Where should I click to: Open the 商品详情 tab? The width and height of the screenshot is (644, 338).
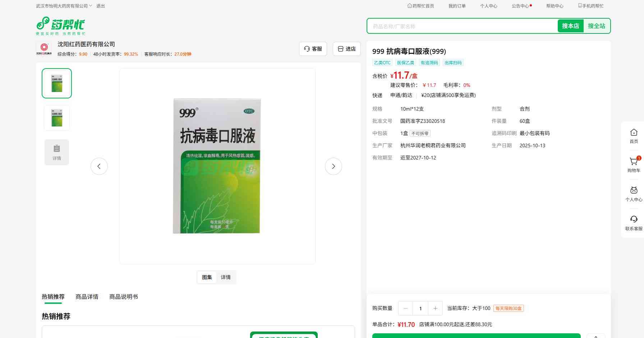pyautogui.click(x=87, y=297)
